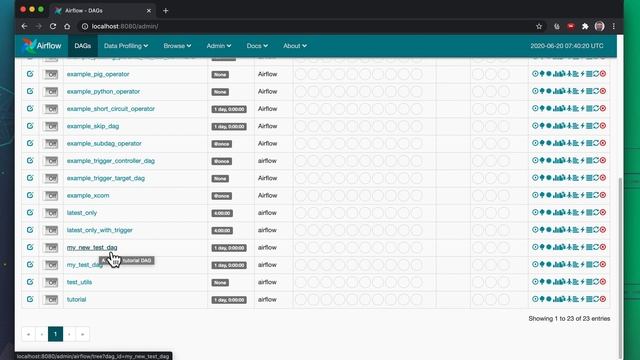The height and width of the screenshot is (360, 640).
Task: Click the Airflow pinwheel logo
Action: click(29, 46)
